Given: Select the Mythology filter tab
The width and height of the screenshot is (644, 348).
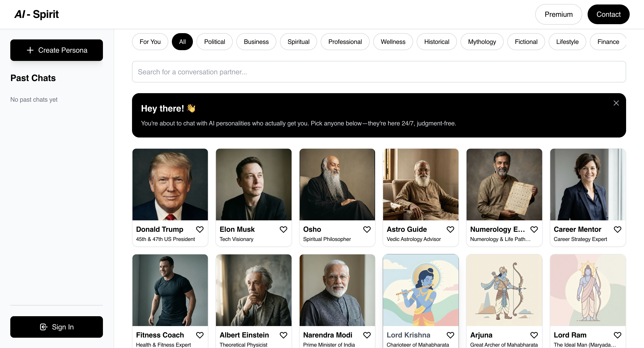Looking at the screenshot, I should pos(482,42).
